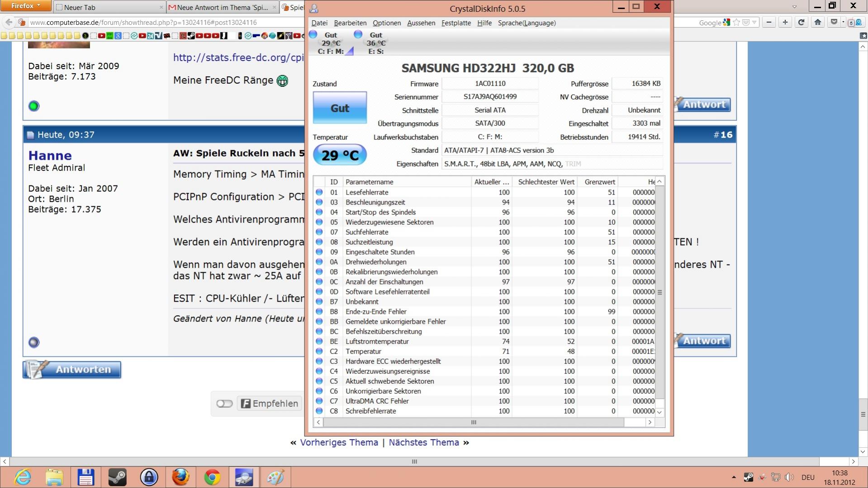The height and width of the screenshot is (488, 868).
Task: Click the offline status icon under Hanne's post
Action: click(x=34, y=342)
